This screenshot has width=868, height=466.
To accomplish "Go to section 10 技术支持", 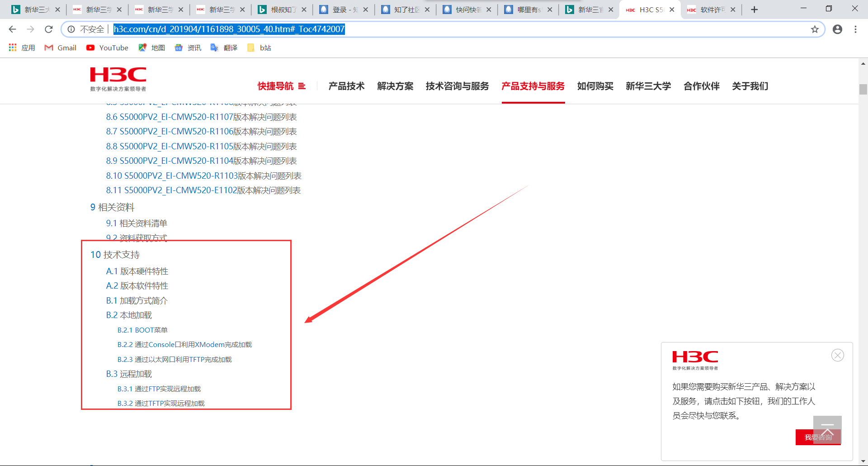I will point(115,255).
